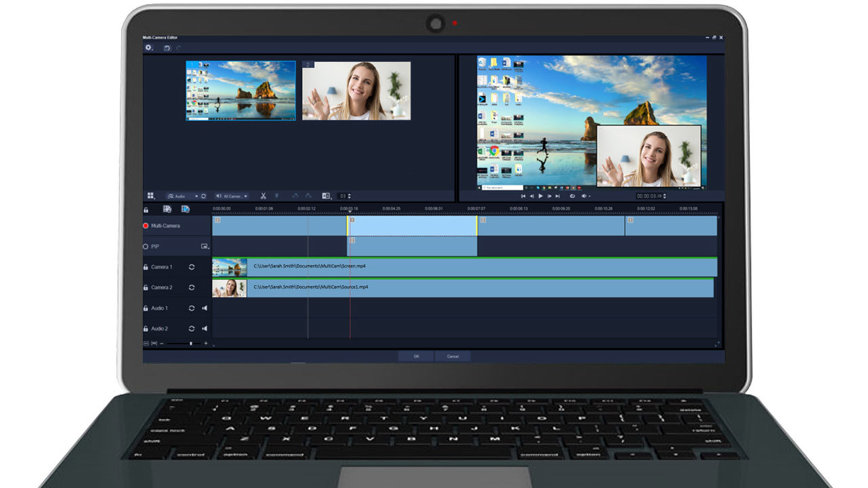Open the settings gear in top toolbar
This screenshot has height=488, width=868.
(x=149, y=47)
